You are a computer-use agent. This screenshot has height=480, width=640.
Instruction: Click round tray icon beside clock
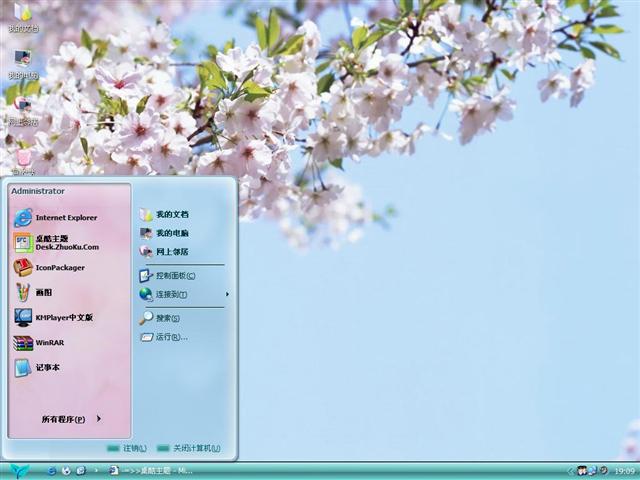(603, 470)
